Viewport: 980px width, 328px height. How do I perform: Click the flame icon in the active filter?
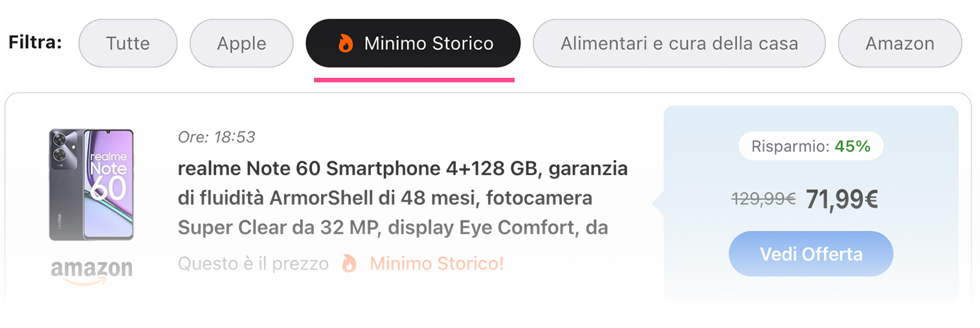click(346, 43)
